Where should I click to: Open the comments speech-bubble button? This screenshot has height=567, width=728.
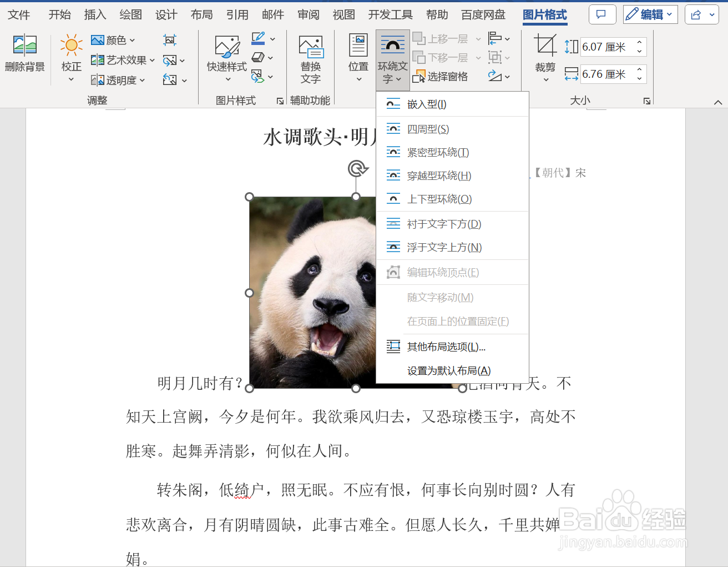tap(602, 14)
